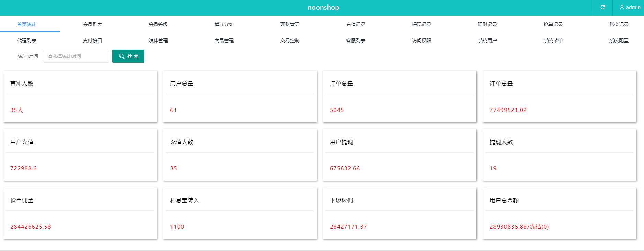Switch to the 商品管理 tab
This screenshot has width=644, height=251.
[224, 41]
